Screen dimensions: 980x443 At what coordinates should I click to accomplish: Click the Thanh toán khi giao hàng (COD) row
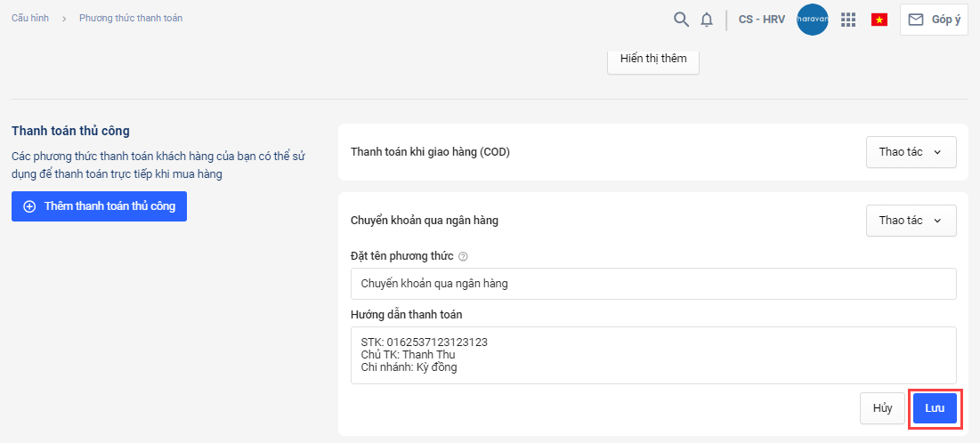pos(430,152)
